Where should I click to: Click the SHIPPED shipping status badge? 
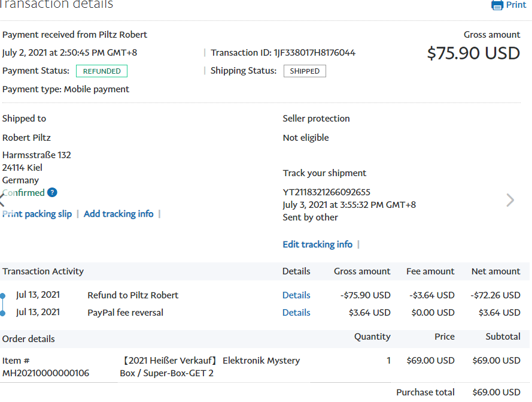(x=305, y=71)
